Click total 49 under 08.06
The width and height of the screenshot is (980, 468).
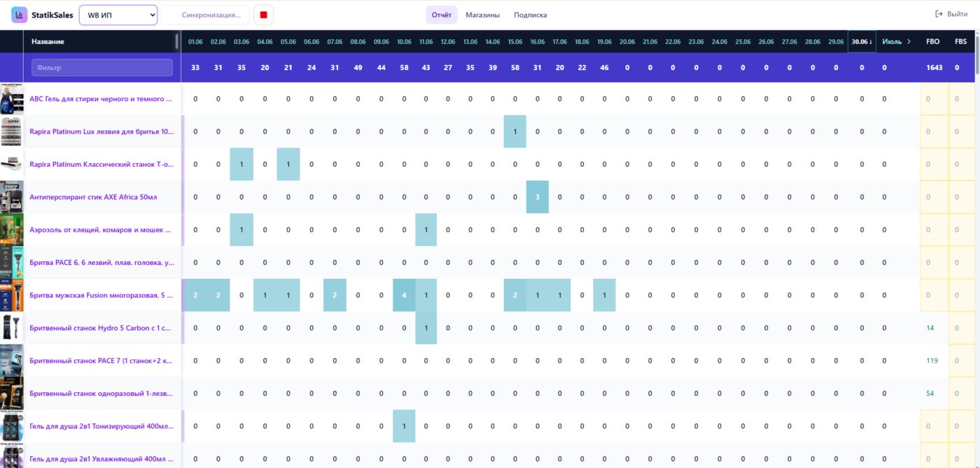coord(358,68)
